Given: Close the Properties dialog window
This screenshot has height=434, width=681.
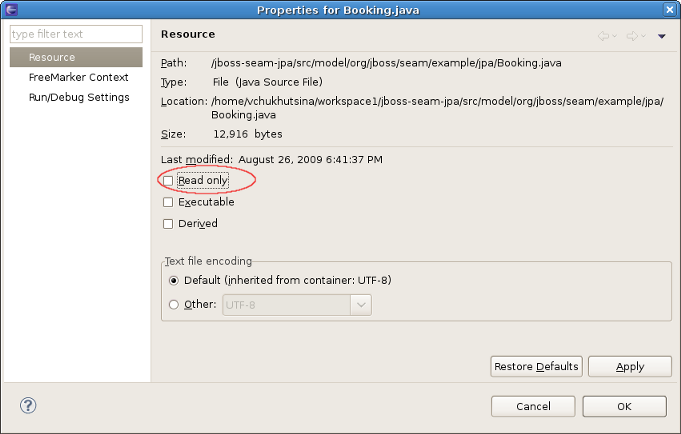Looking at the screenshot, I should pos(670,10).
